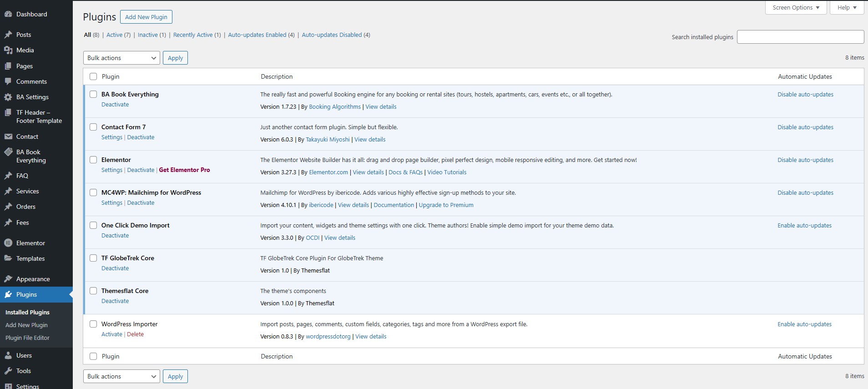
Task: Deactivate the Themesflat Core plugin
Action: pyautogui.click(x=115, y=301)
